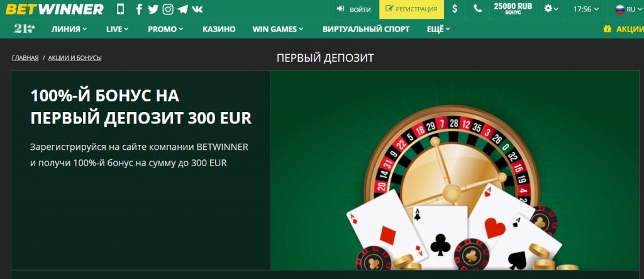Open the Telegram paper plane icon
Screen dimensions: 644x279
[x=183, y=9]
